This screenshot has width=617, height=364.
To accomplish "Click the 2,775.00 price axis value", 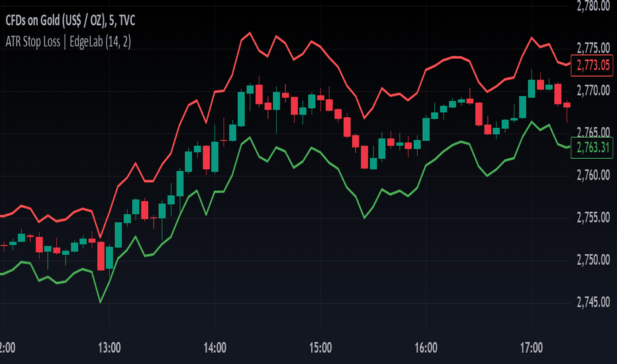I will (593, 48).
